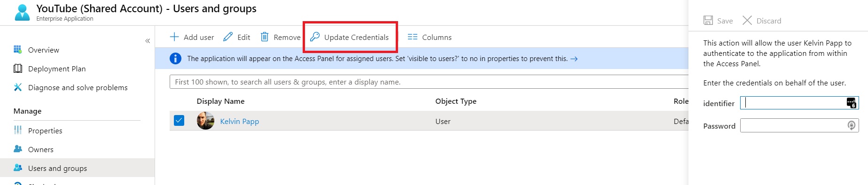Click the Owners people icon
Viewport: 868px width, 185px height.
coord(18,149)
